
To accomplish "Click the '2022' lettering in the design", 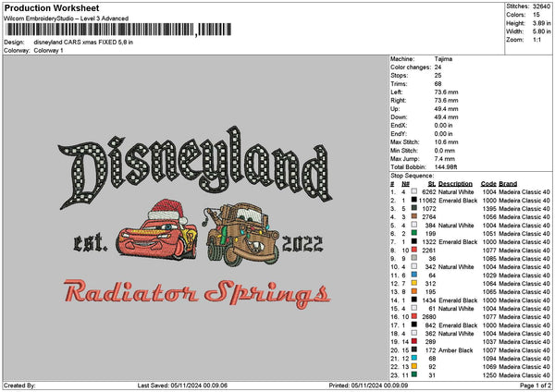I will (302, 244).
